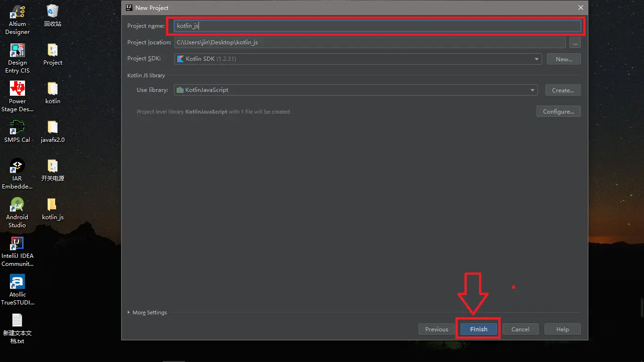The width and height of the screenshot is (644, 362).
Task: Expand More Settings section
Action: [147, 313]
